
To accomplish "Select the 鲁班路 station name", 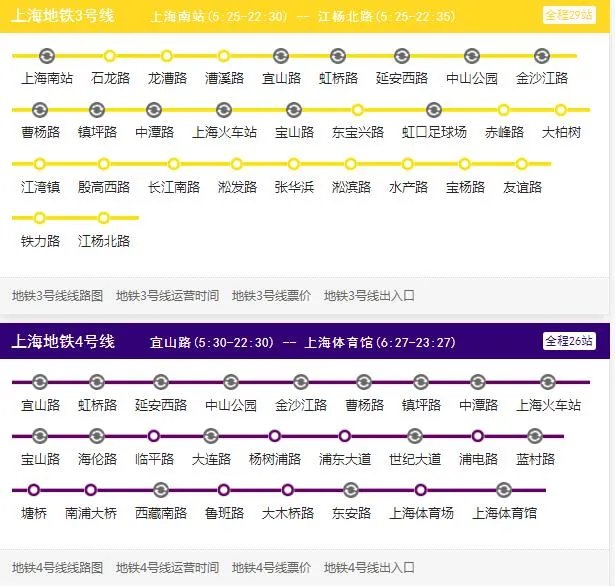I will [224, 513].
